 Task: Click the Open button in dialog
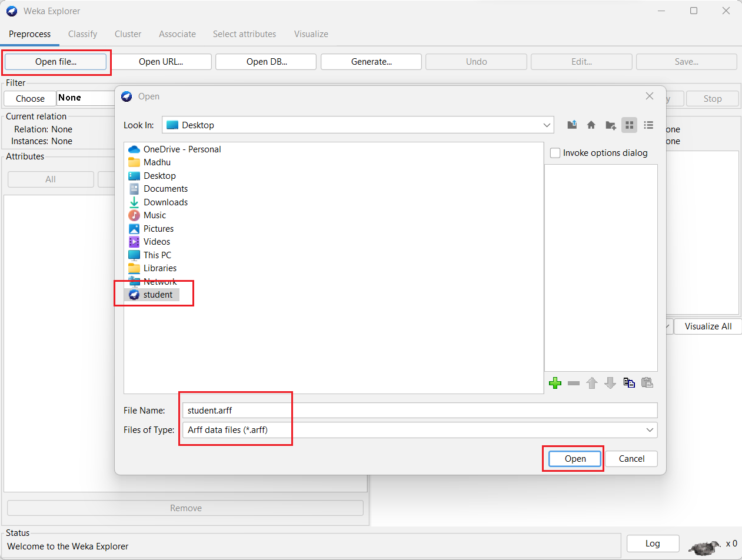coord(575,459)
